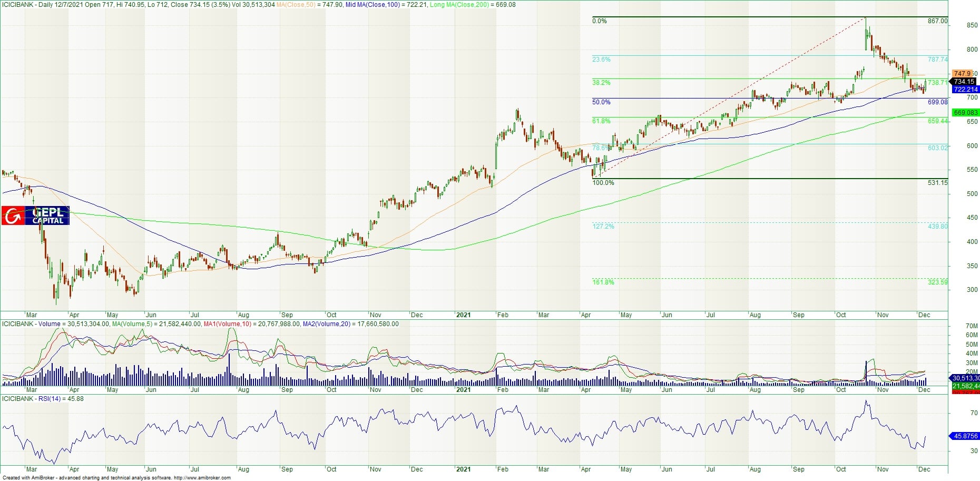Click the 2021 year label on the volume pane axis
This screenshot has height=481, width=980.
tap(463, 390)
